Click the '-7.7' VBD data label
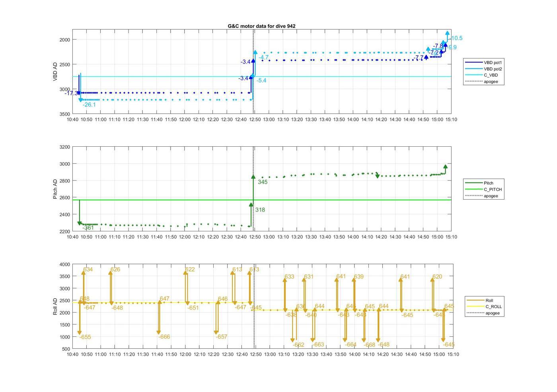This screenshot has height=392, width=557. tap(419, 58)
